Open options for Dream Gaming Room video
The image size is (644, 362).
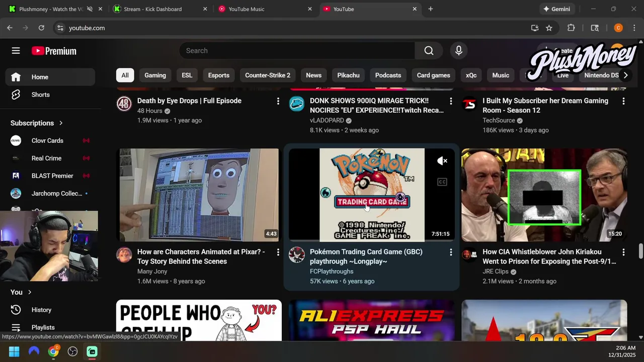623,101
